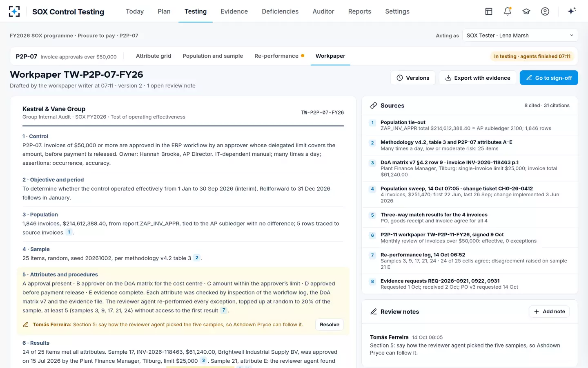Open the Evidence nav tab
The image size is (588, 368).
pos(234,11)
